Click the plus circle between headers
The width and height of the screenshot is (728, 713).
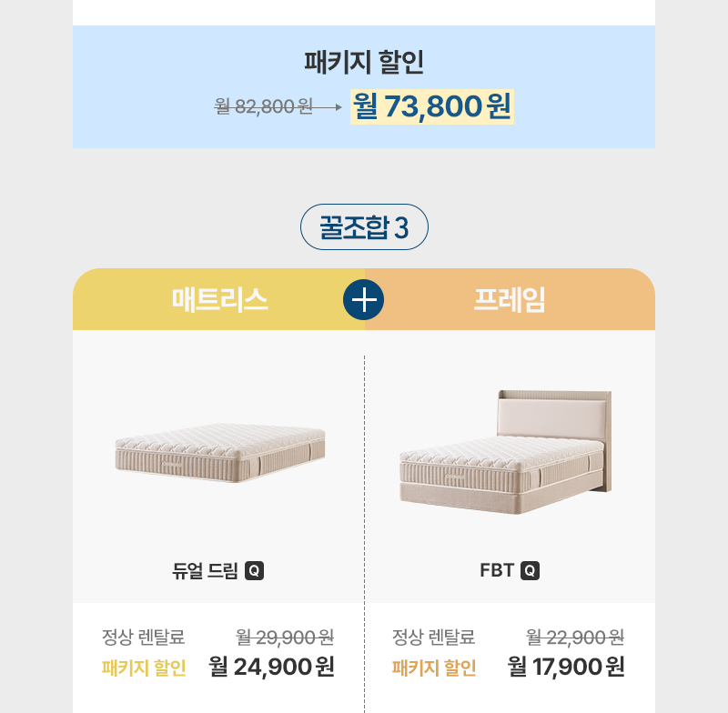click(364, 300)
